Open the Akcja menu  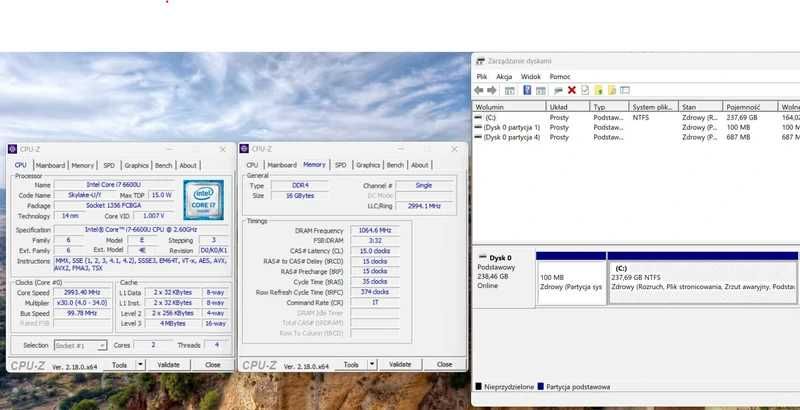pyautogui.click(x=504, y=76)
